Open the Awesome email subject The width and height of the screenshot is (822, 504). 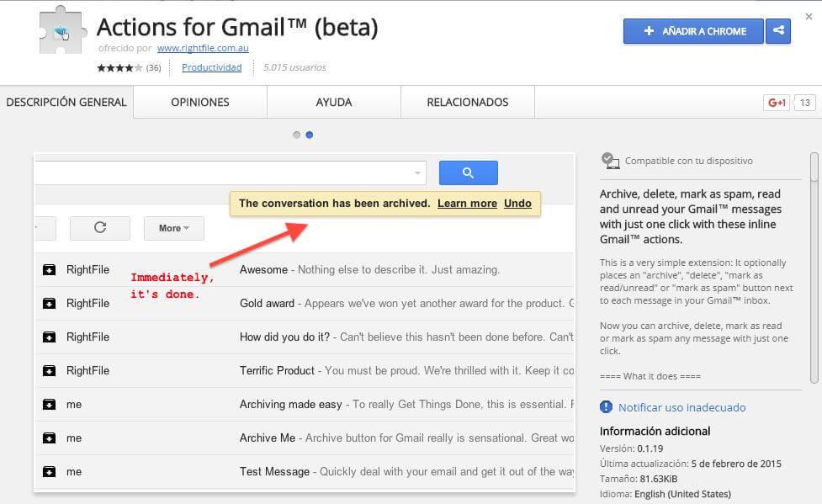coord(263,269)
